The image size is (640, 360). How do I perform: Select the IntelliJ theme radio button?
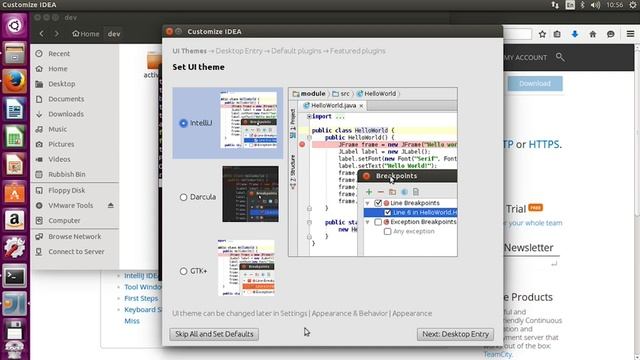[183, 123]
